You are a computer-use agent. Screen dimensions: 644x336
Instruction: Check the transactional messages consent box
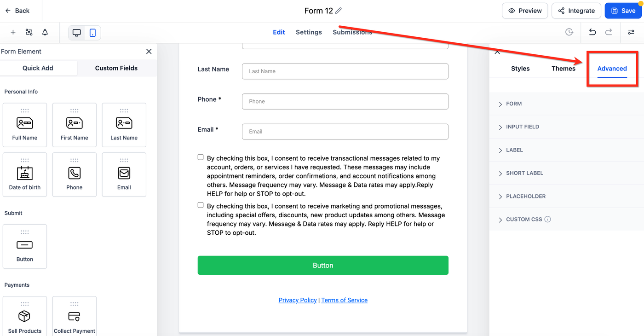pyautogui.click(x=201, y=157)
